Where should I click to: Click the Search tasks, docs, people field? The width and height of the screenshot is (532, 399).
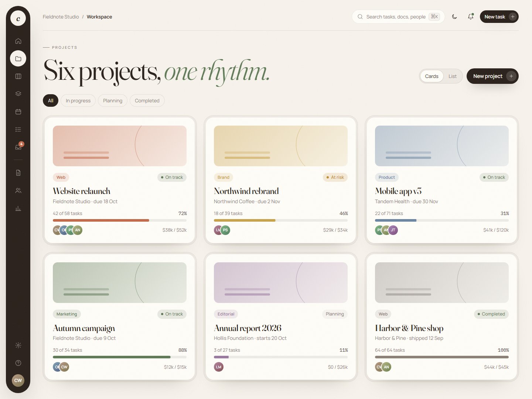point(398,17)
